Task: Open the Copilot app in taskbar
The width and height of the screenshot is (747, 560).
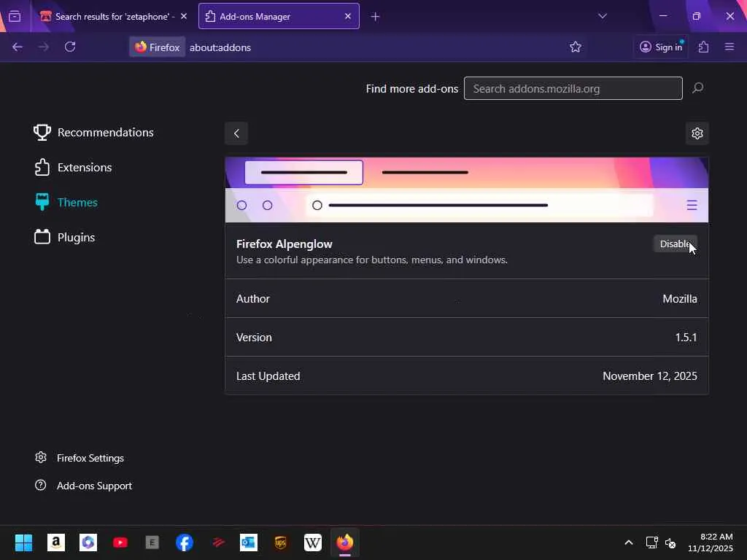Action: (88, 542)
